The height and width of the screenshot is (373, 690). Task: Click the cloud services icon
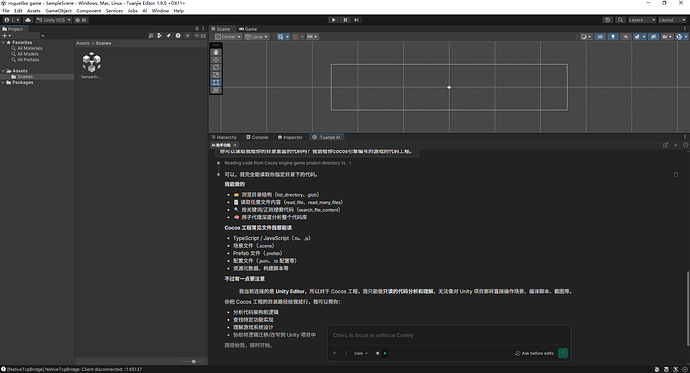coord(28,20)
